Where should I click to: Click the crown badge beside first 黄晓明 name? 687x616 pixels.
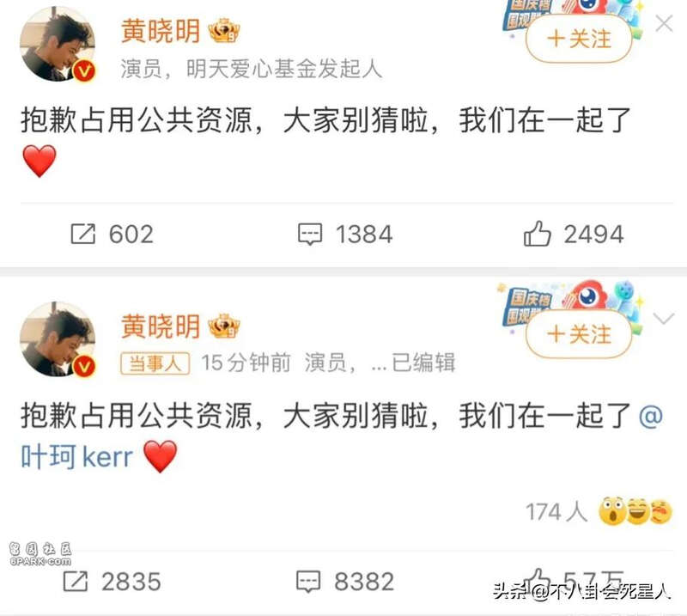pyautogui.click(x=224, y=31)
